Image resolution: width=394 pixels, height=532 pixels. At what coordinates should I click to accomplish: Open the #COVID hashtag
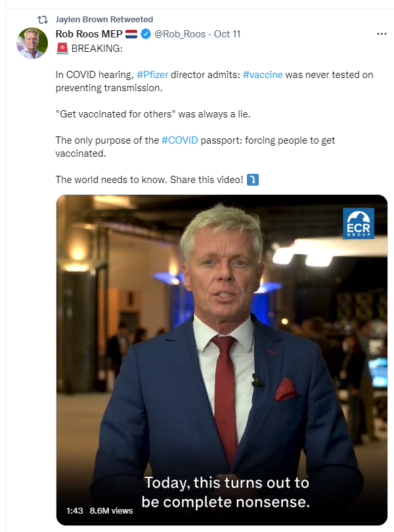pos(180,140)
